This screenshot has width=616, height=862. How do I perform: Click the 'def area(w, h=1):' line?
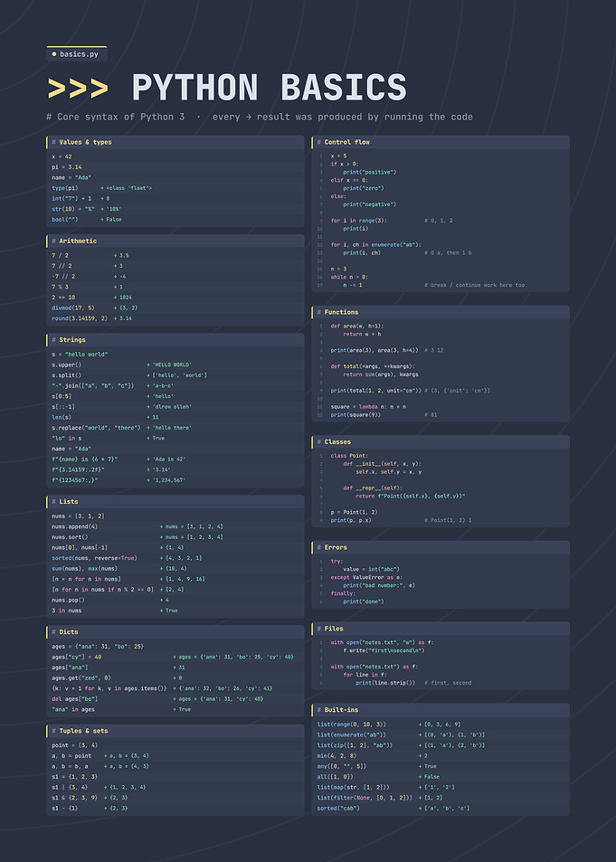pyautogui.click(x=357, y=326)
